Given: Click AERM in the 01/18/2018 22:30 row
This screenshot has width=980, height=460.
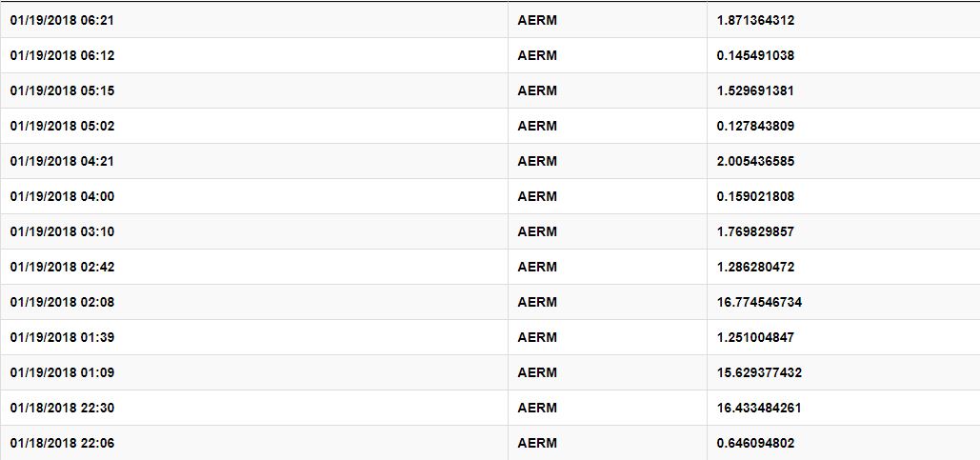Looking at the screenshot, I should [537, 409].
